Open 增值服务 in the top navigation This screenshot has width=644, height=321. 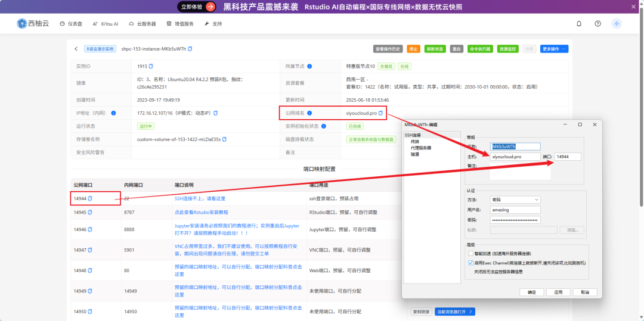point(180,24)
